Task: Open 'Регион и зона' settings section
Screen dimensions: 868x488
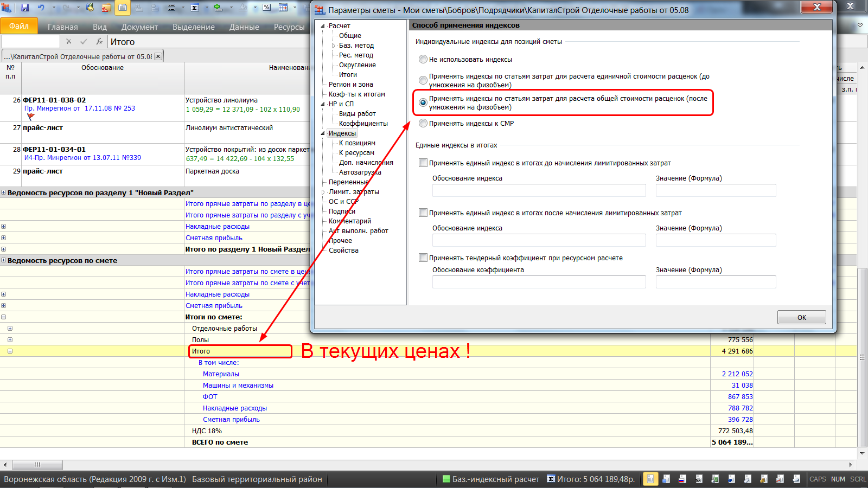Action: pos(350,85)
